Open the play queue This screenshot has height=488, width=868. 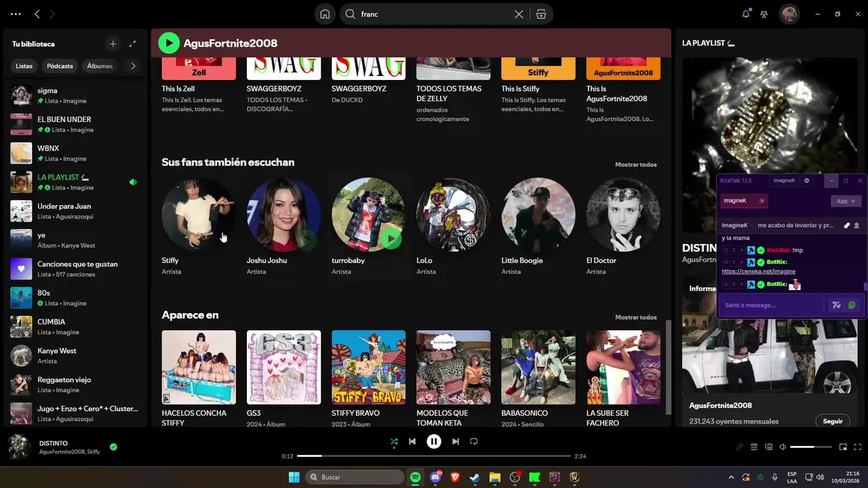point(754,447)
